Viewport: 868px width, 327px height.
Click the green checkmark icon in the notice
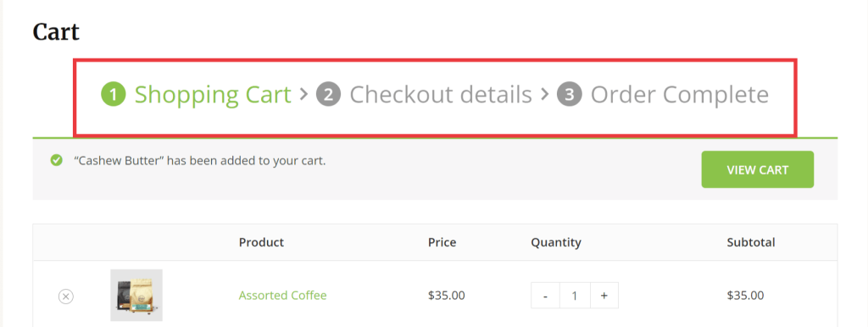pos(56,160)
